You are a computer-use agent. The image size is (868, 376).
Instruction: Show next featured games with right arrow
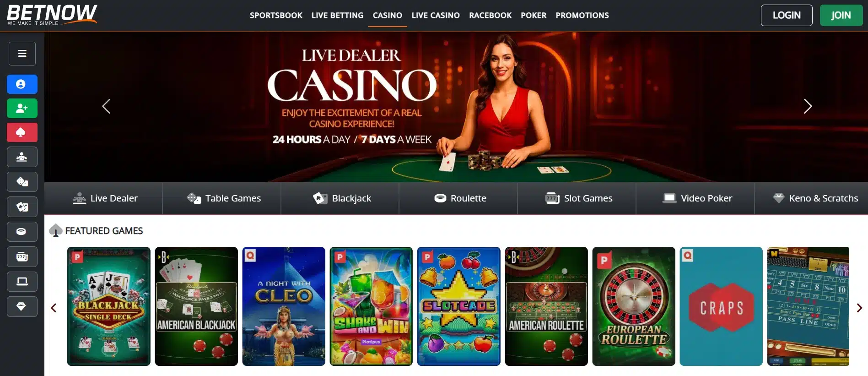[x=859, y=308]
